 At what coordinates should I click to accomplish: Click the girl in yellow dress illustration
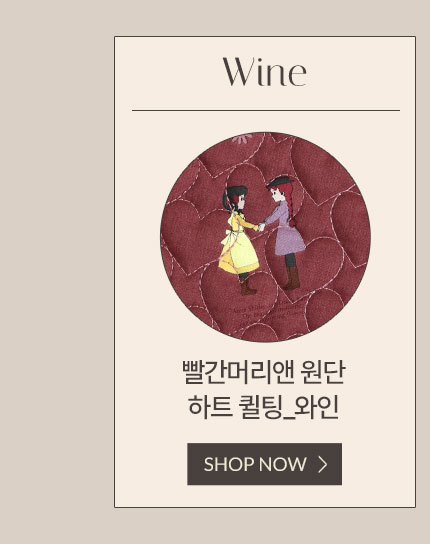[x=239, y=240]
